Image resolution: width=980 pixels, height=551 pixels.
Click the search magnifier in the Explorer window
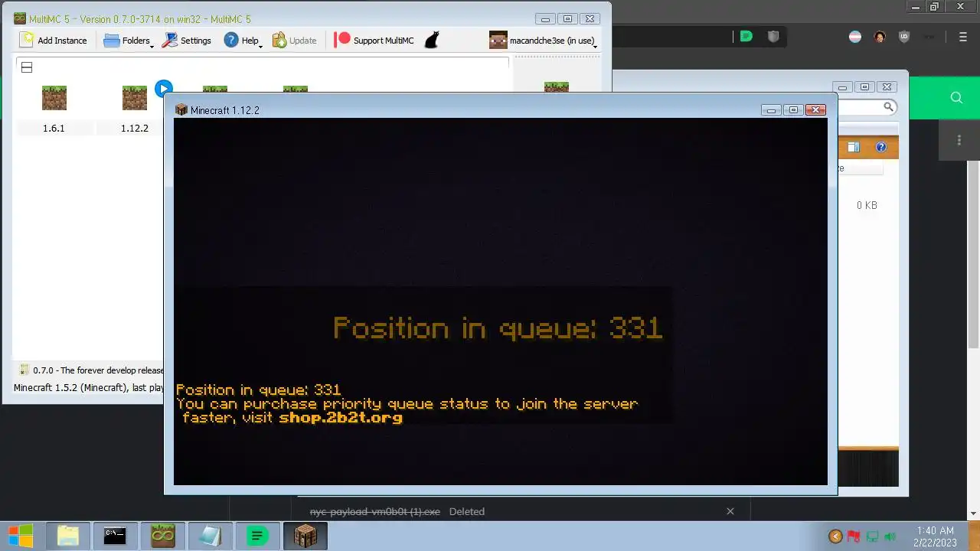[888, 107]
